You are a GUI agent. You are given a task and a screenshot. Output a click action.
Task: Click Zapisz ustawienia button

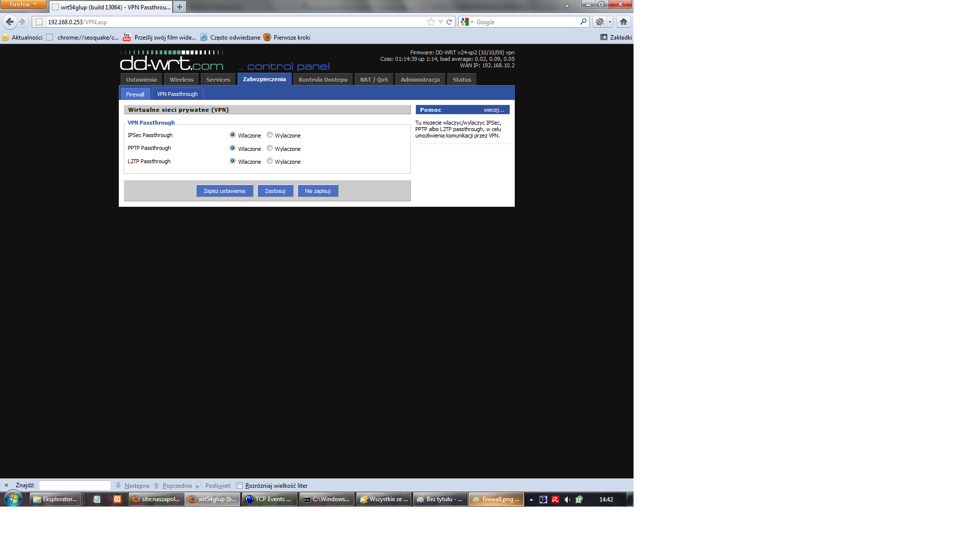pos(224,191)
